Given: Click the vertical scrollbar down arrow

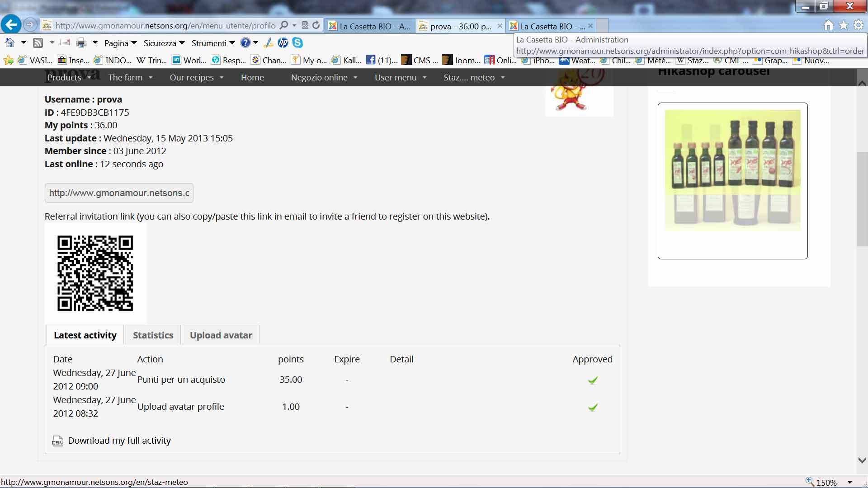Looking at the screenshot, I should point(862,460).
